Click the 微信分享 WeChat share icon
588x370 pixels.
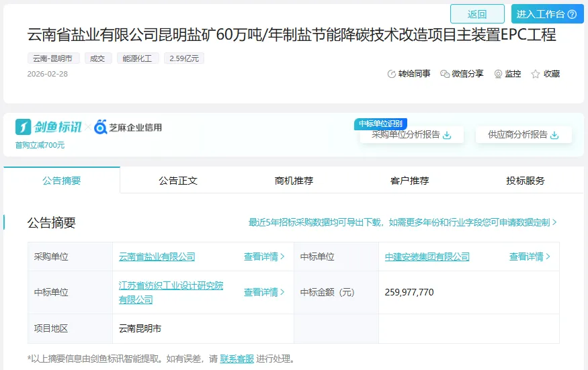click(445, 74)
